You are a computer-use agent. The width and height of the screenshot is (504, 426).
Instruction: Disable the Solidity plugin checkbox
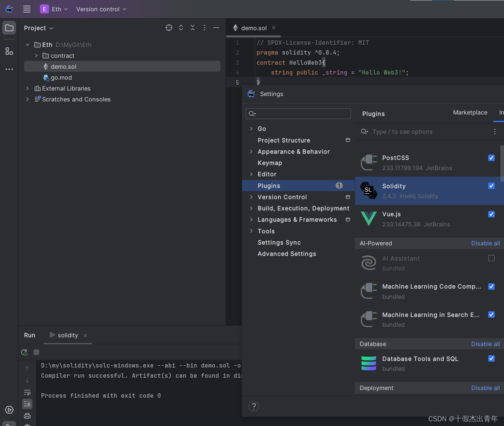491,186
